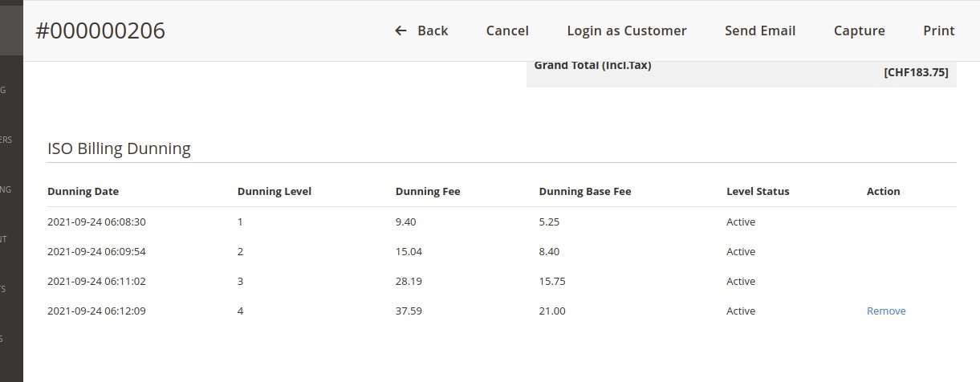
Task: Click the Dunning Base Fee header
Action: point(585,192)
